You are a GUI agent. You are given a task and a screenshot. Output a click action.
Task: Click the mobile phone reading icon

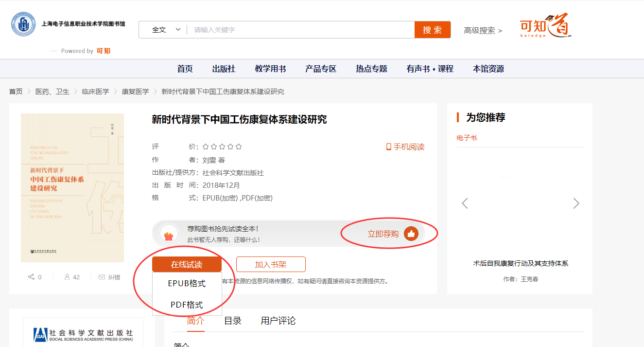click(388, 147)
